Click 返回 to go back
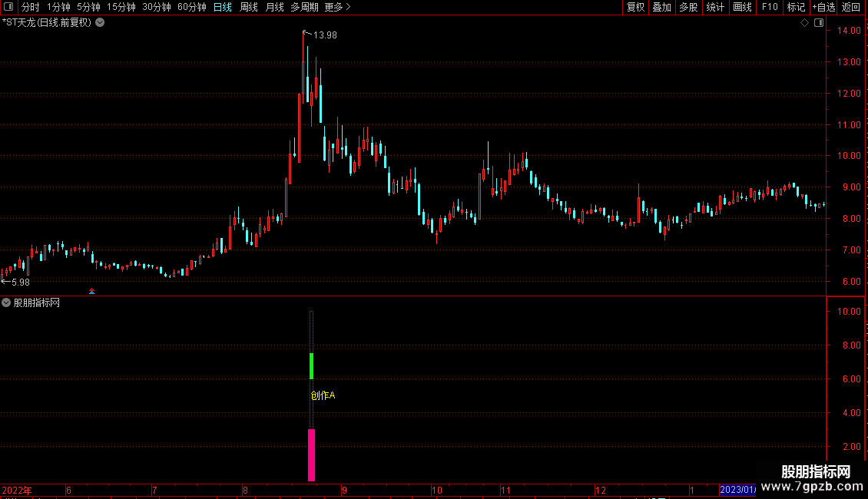 pos(851,7)
